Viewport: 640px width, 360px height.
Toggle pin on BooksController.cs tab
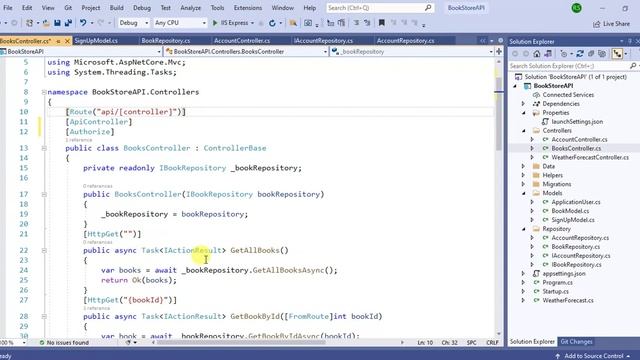(58, 41)
